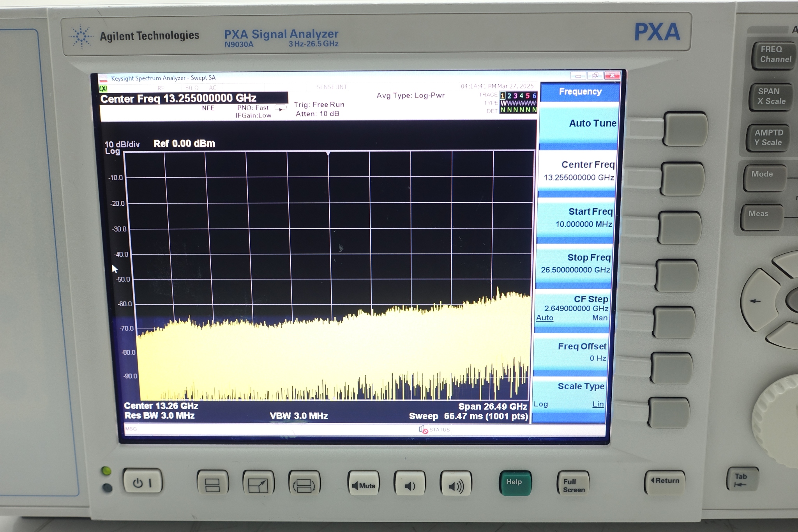Click the Atten: 10 dB readout
798x532 pixels.
317,114
